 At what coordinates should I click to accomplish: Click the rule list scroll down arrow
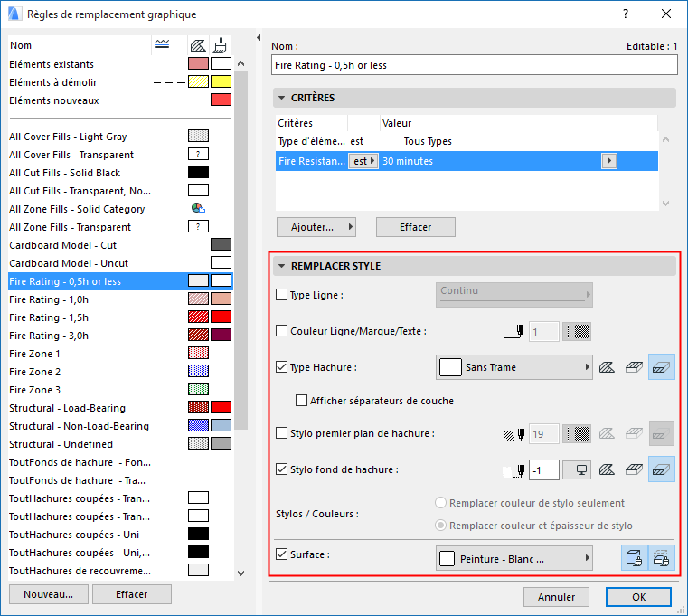coord(240,573)
